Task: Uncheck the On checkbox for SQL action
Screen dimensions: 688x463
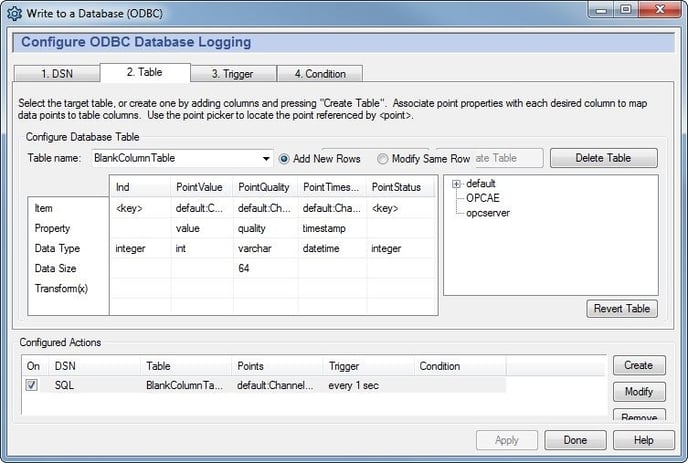Action: click(x=31, y=385)
